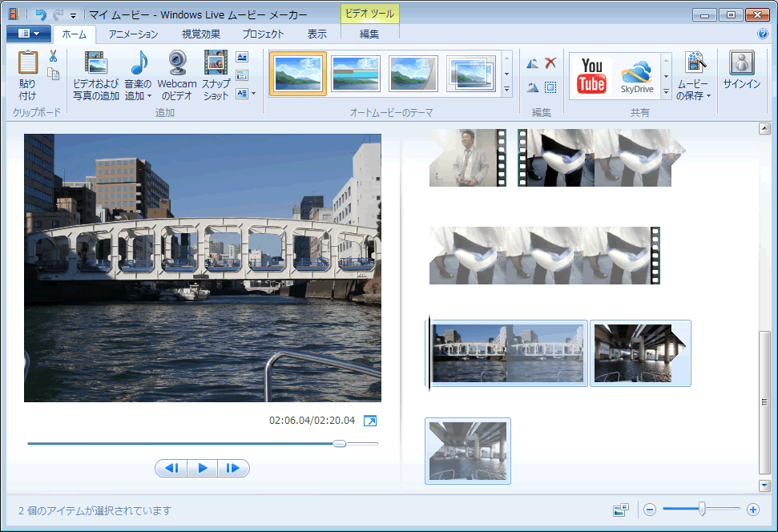Click Sign in (サインイン) icon

click(x=742, y=63)
